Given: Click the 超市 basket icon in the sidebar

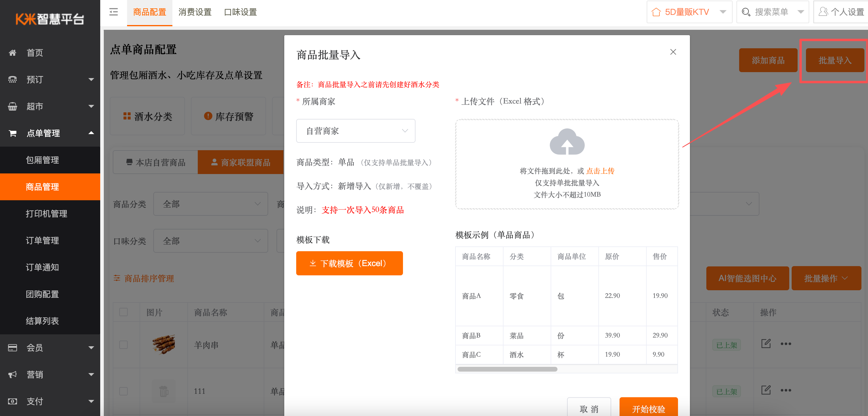Looking at the screenshot, I should tap(13, 106).
